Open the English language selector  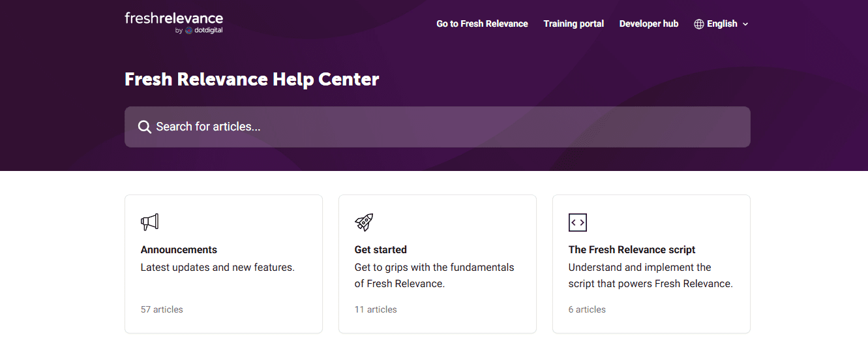point(722,24)
